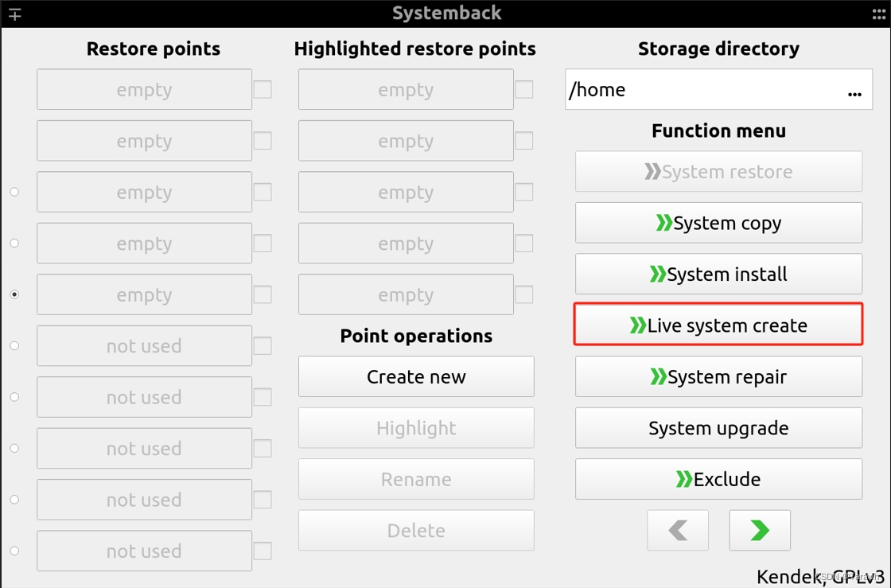
Task: Check the box beside the top empty restore point
Action: [263, 89]
